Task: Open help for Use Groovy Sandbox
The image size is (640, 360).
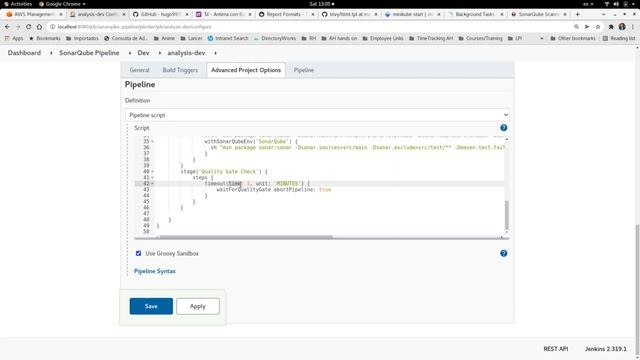Action: [x=504, y=253]
